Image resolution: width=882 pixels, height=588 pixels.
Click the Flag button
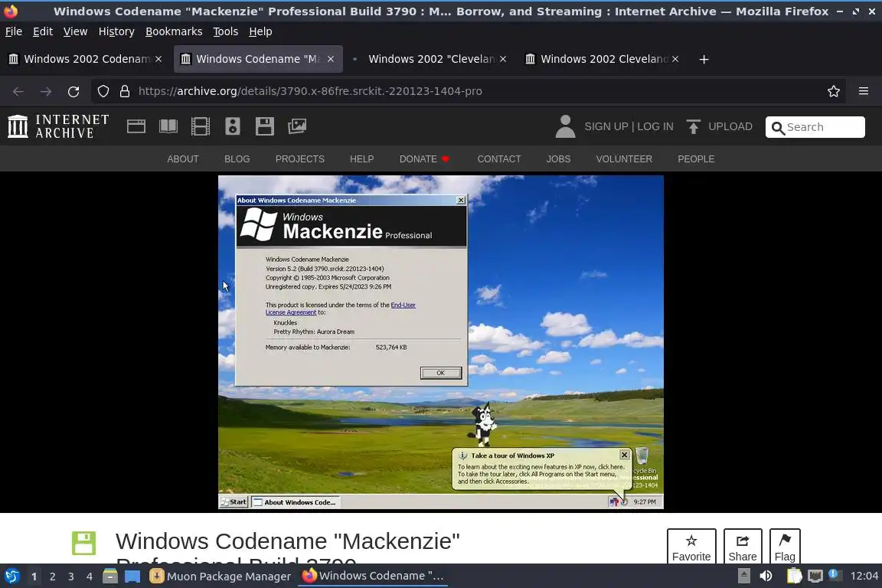coord(785,547)
